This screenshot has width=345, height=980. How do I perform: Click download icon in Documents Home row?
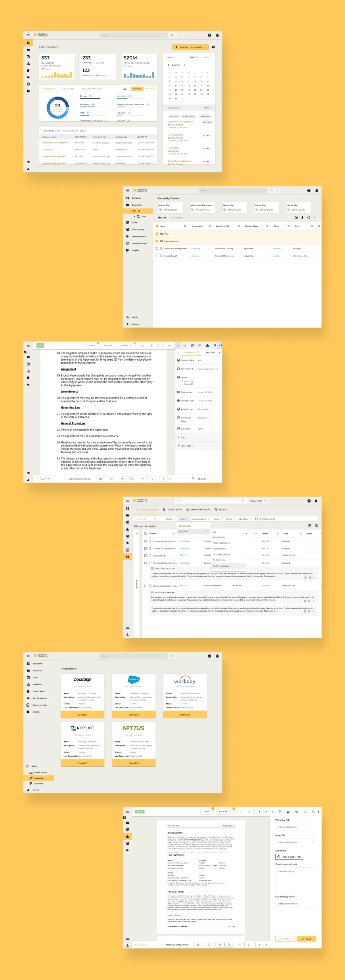tap(302, 218)
